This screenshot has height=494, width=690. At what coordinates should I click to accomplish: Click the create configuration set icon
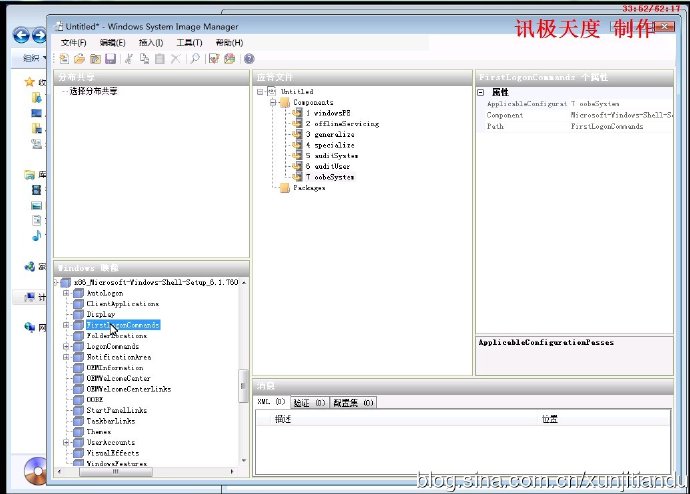coord(229,59)
